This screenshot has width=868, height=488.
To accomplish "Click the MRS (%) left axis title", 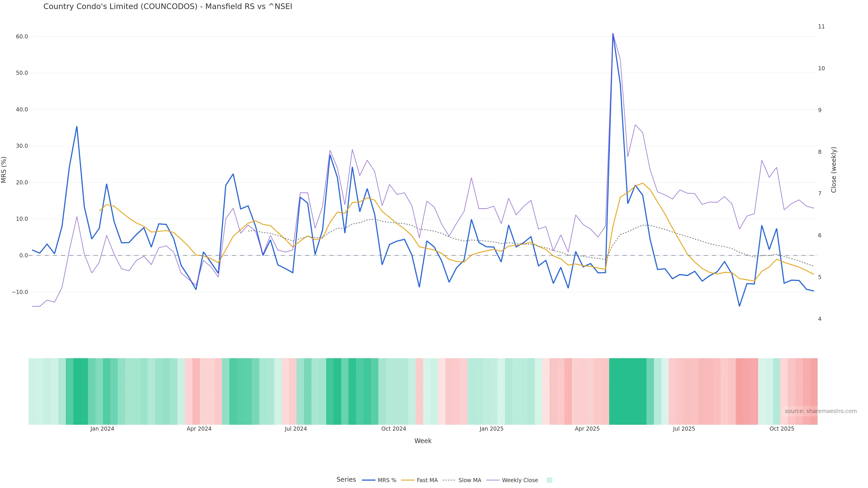I will [x=4, y=170].
